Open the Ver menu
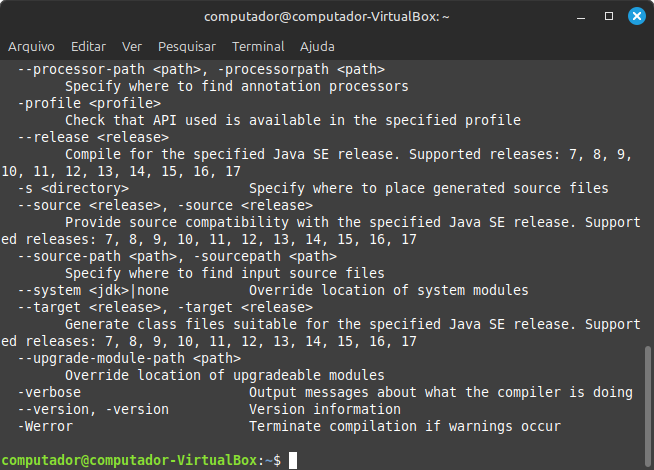Screen dimensions: 654x470 [x=132, y=46]
